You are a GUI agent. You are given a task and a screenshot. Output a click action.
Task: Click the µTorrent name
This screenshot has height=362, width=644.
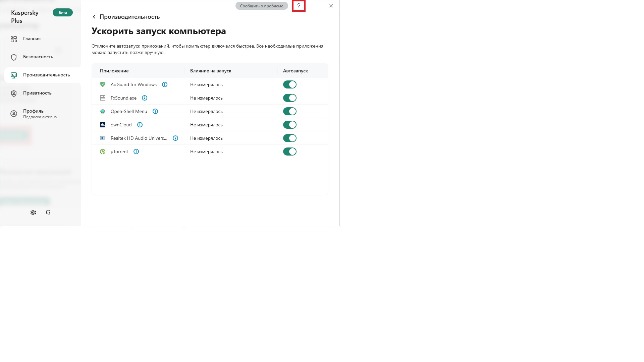tap(119, 152)
